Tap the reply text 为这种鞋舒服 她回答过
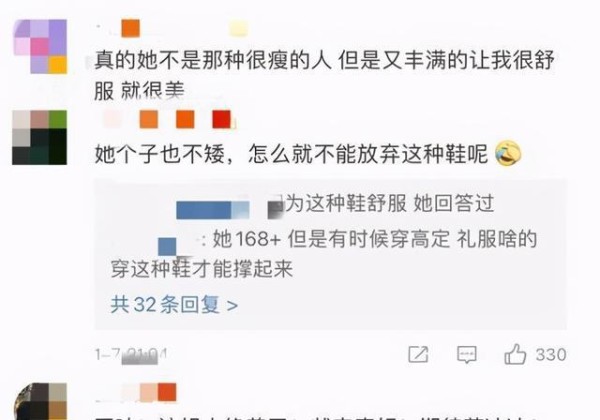 (x=390, y=203)
